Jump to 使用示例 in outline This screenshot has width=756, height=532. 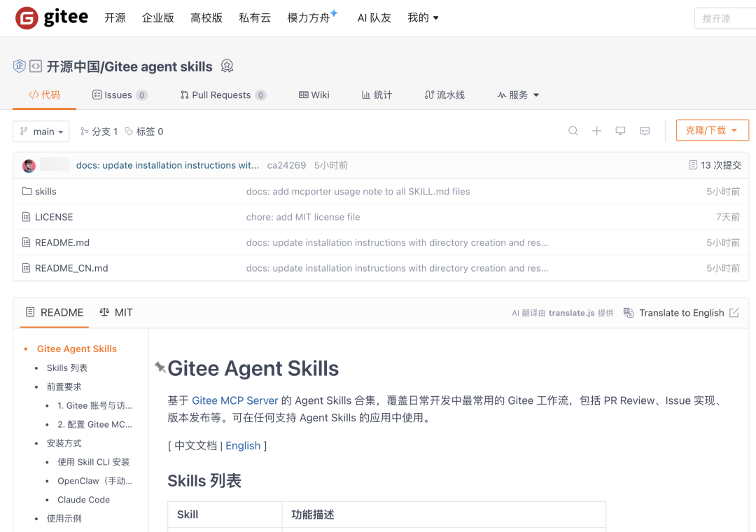pos(64,519)
